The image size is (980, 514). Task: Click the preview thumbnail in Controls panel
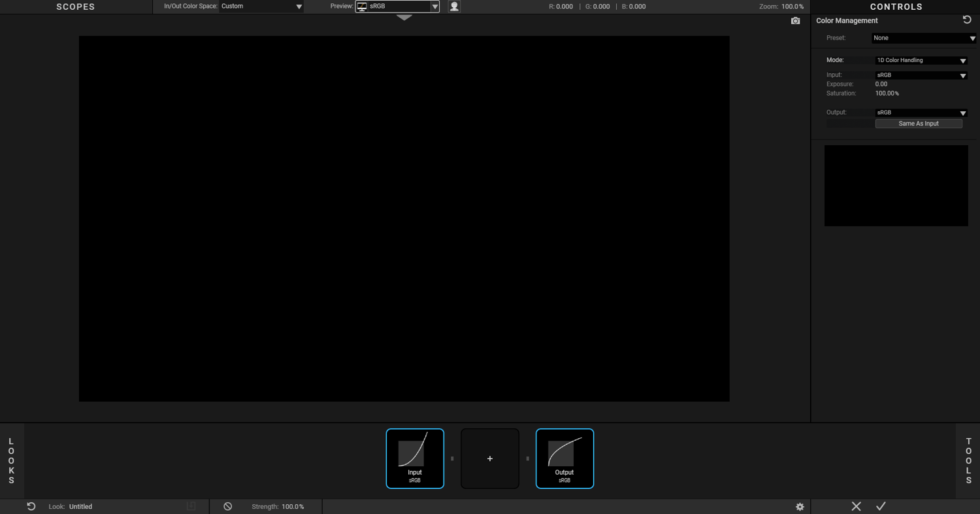896,186
